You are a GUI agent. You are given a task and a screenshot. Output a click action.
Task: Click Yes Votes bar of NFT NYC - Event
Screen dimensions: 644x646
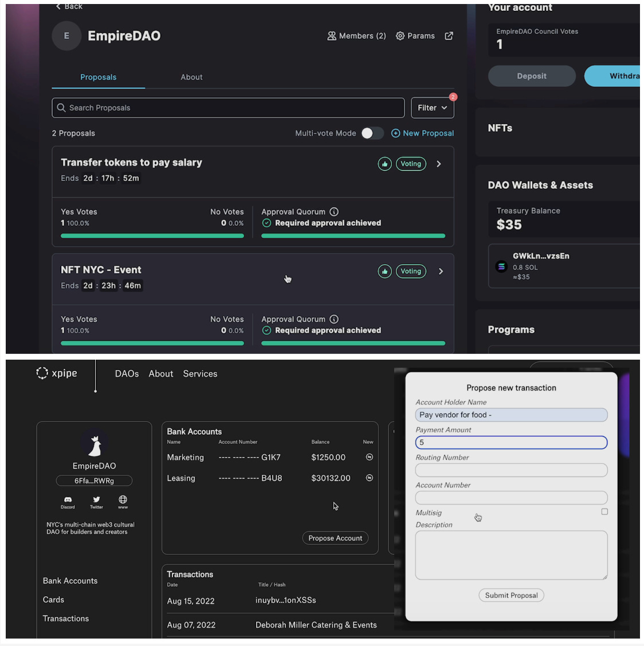[152, 343]
